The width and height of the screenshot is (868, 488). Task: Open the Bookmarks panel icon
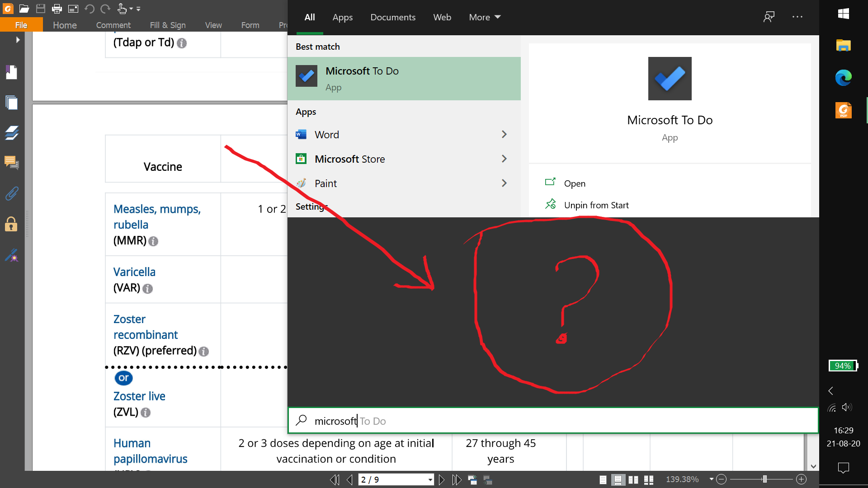[x=11, y=72]
